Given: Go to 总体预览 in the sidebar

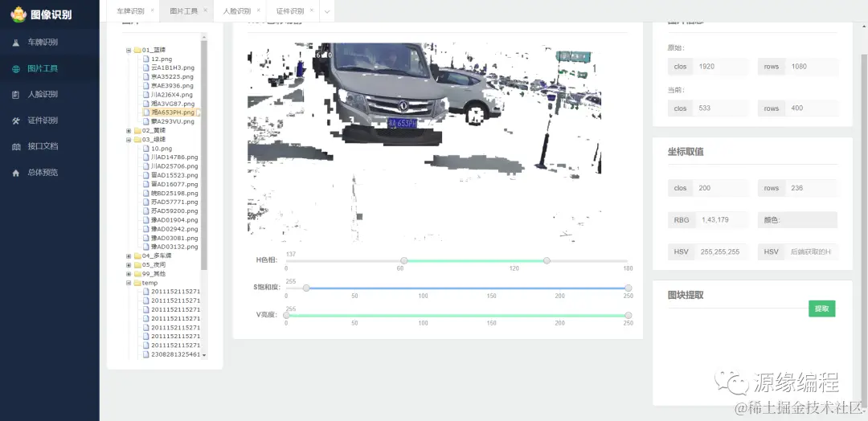Looking at the screenshot, I should point(43,173).
